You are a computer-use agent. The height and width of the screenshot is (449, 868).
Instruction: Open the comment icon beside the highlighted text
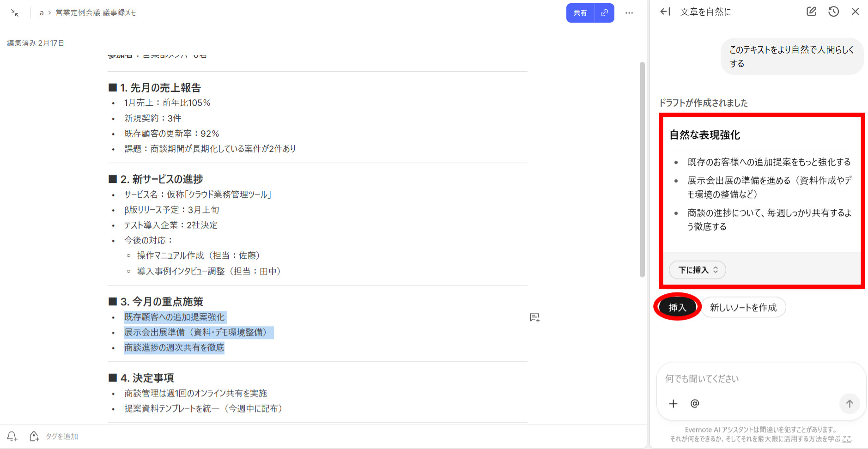(x=534, y=317)
